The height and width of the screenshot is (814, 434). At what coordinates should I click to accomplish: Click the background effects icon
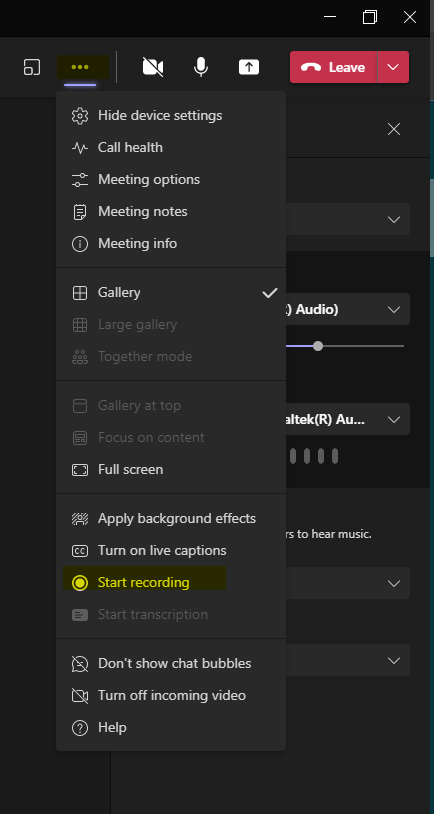click(80, 519)
